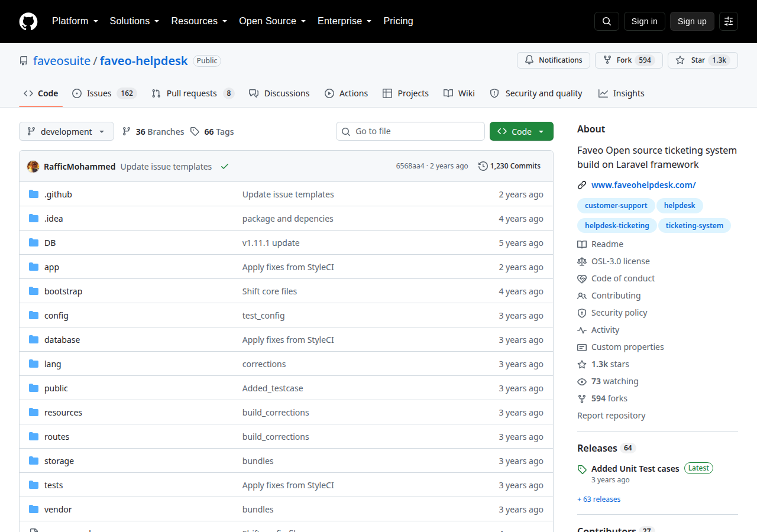Expand the Resources dropdown
757x532 pixels.
199,21
